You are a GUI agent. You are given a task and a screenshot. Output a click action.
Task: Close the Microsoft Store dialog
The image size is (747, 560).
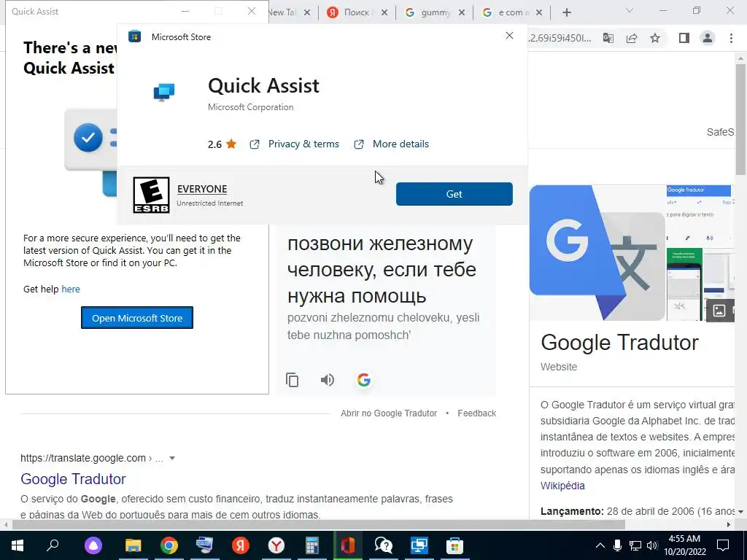point(509,36)
